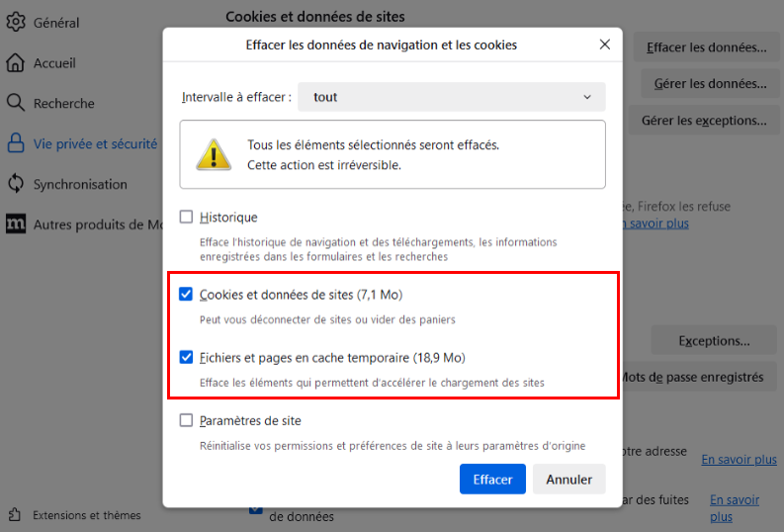784x532 pixels.
Task: Switch to the Général settings section
Action: coord(56,23)
